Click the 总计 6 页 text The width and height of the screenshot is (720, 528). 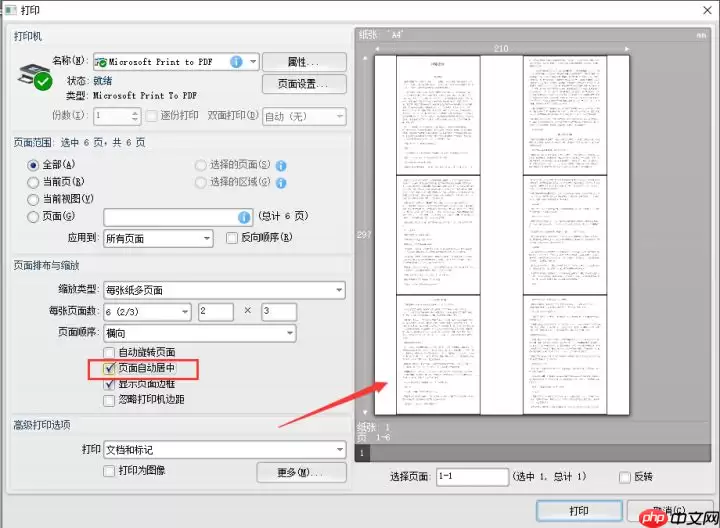(x=283, y=216)
